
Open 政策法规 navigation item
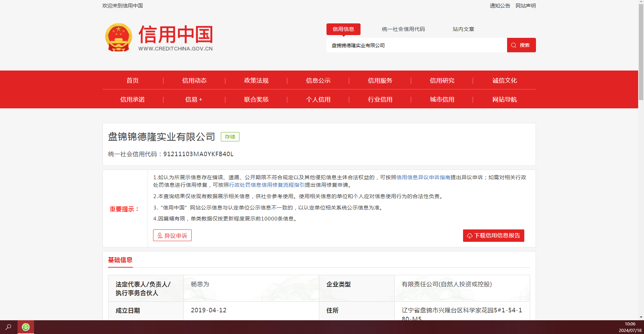256,80
